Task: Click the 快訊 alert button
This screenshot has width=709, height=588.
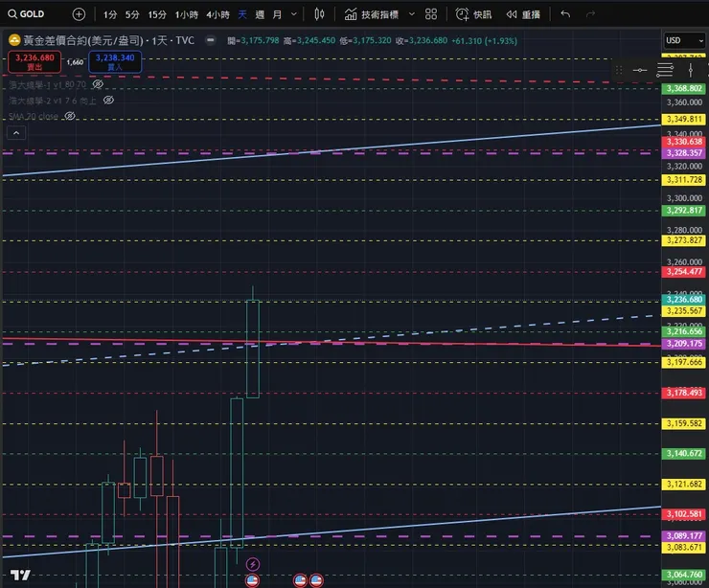Action: coord(473,14)
